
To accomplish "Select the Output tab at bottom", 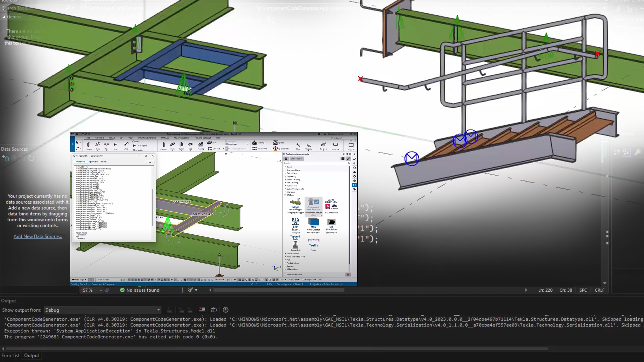I will (32, 356).
